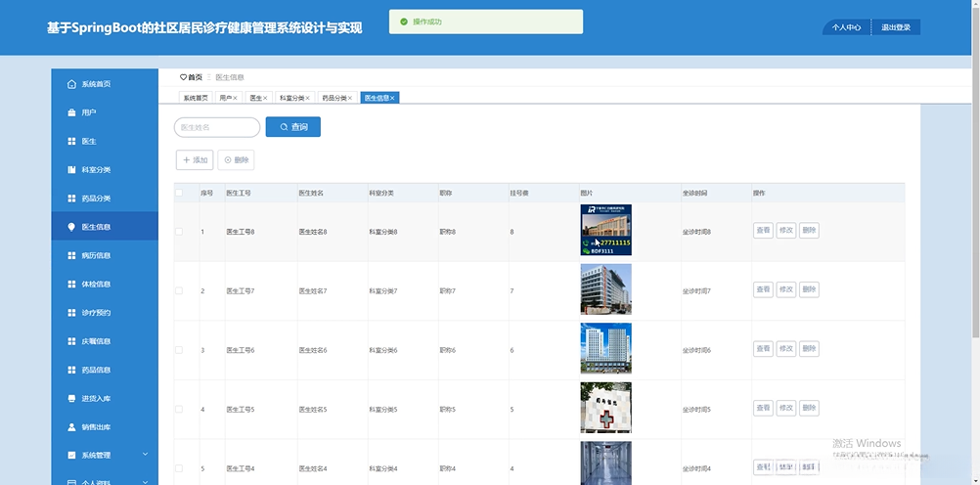Click the 用户 sidebar icon
980x485 pixels.
coord(71,112)
